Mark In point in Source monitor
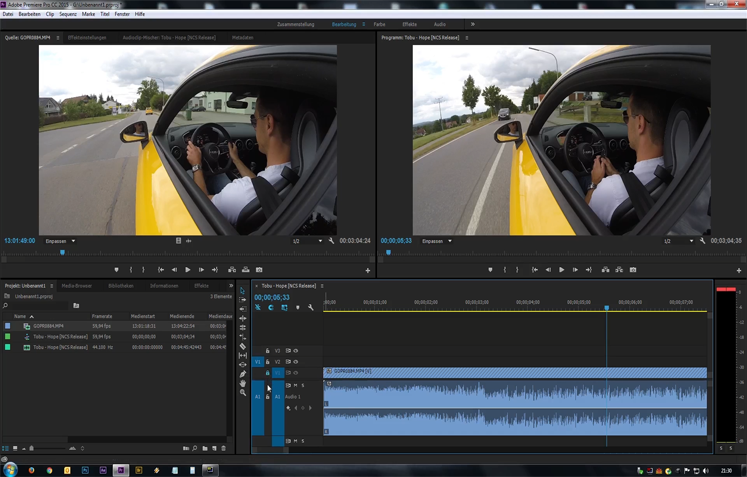This screenshot has height=477, width=747. pos(131,270)
